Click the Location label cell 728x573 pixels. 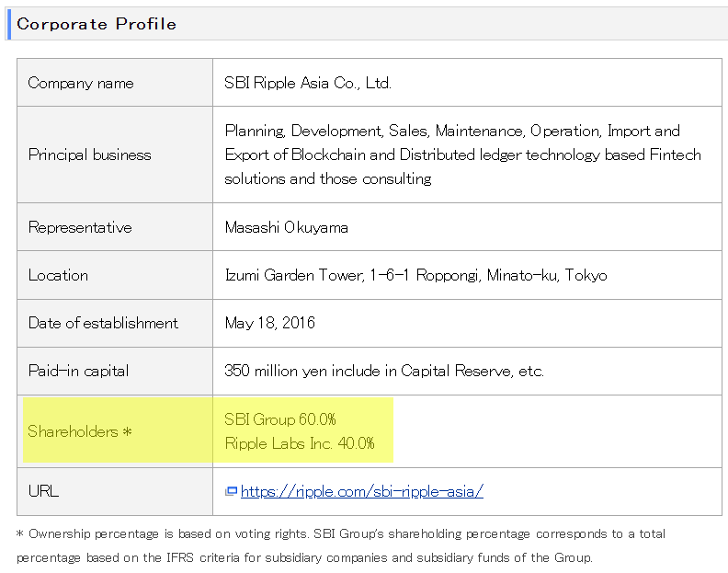click(x=115, y=275)
